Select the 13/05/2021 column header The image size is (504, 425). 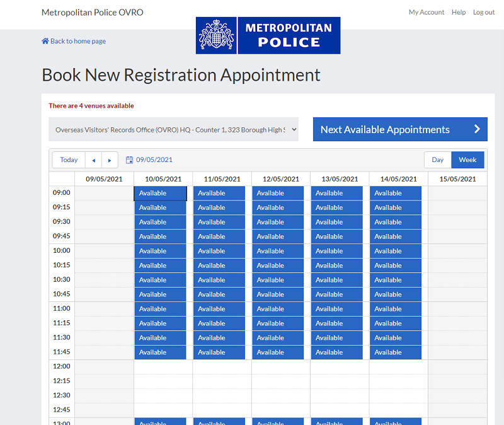point(340,179)
